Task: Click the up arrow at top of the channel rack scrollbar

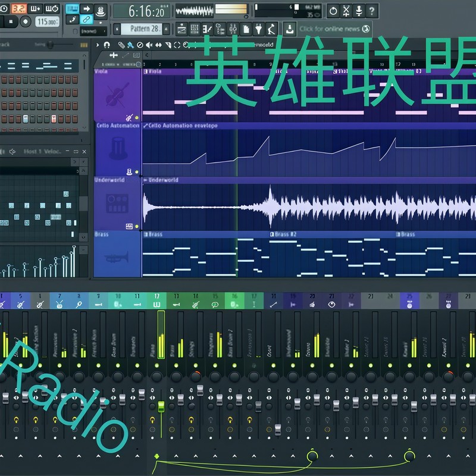Action: pos(84,55)
